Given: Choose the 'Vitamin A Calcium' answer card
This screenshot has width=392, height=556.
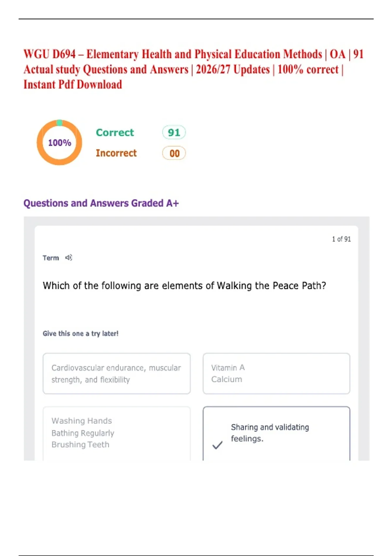Looking at the screenshot, I should tap(276, 374).
